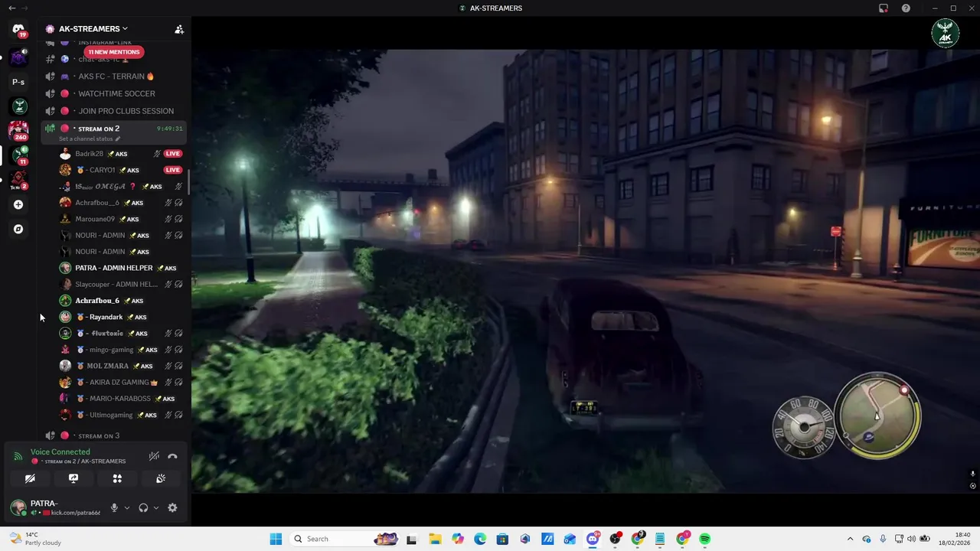Viewport: 980px width, 551px height.
Task: Open the soundboard button
Action: pos(161,478)
